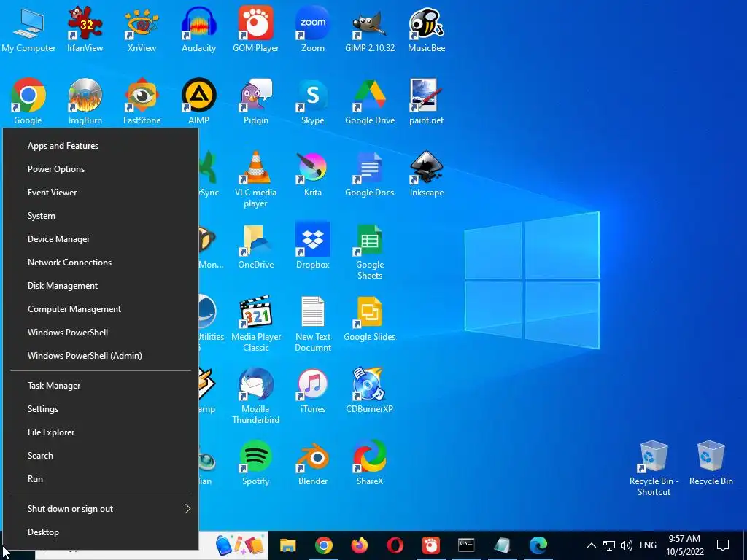The image size is (747, 560).
Task: Open Apps and Features from menu
Action: [x=101, y=146]
